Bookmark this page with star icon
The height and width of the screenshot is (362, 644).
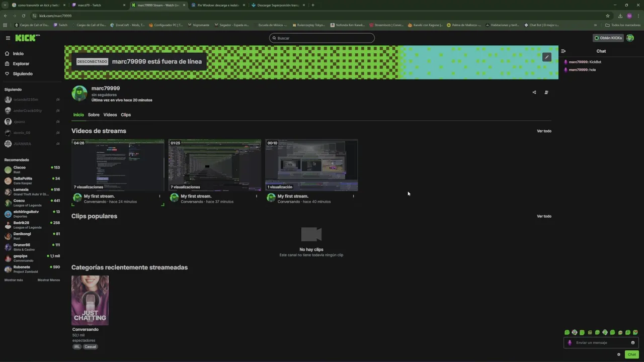(x=608, y=16)
